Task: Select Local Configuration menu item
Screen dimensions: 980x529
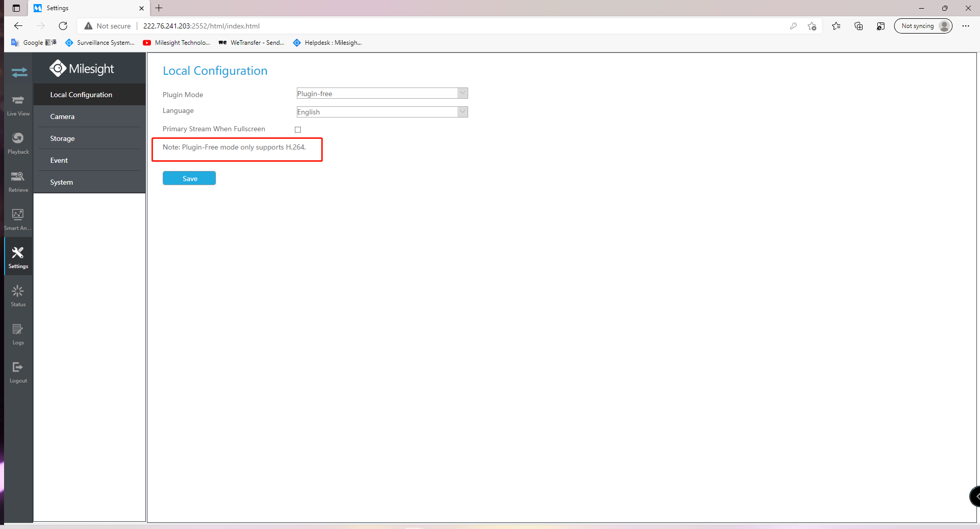Action: click(89, 95)
